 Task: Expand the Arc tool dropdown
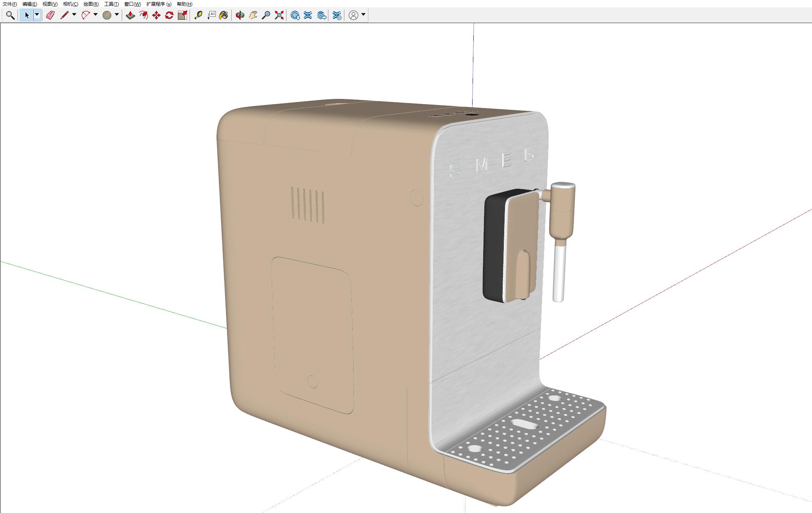[x=96, y=15]
